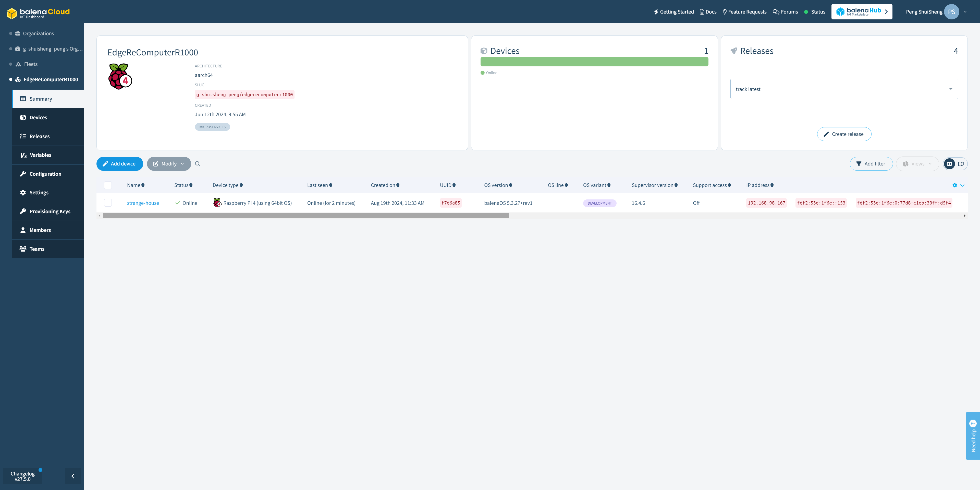The image size is (980, 490).
Task: Open the Teams sidebar tab
Action: 48,249
